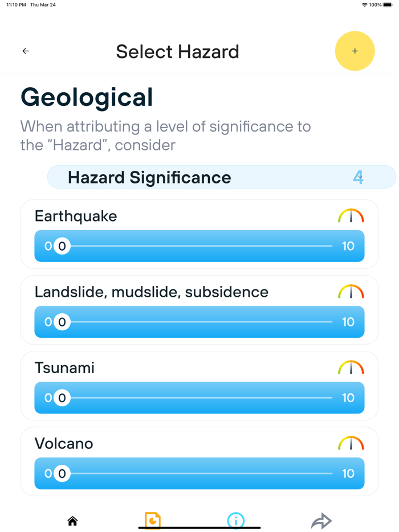This screenshot has width=399, height=532.
Task: Open the orange report chart tab
Action: pyautogui.click(x=153, y=520)
